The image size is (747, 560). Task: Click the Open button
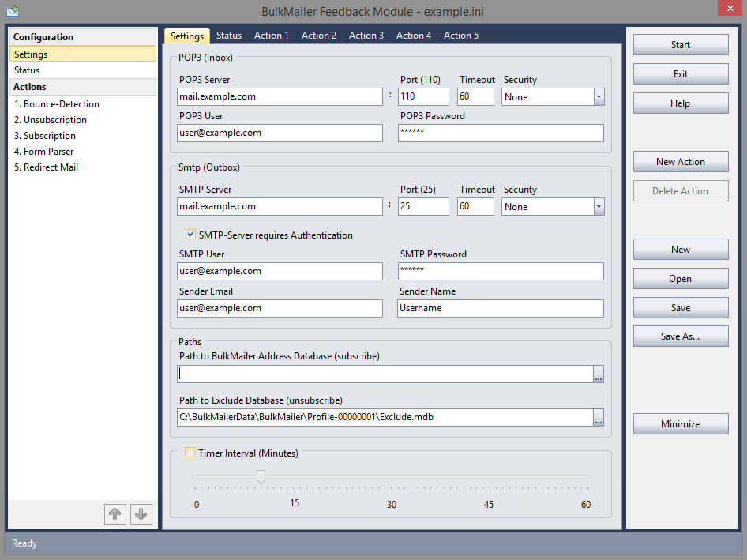pyautogui.click(x=681, y=279)
